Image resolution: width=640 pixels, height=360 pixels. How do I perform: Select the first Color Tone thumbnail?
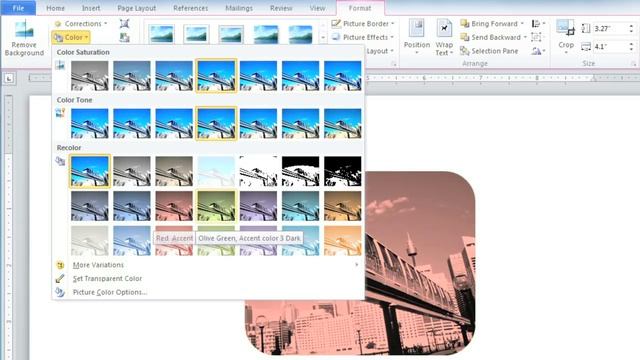point(89,124)
